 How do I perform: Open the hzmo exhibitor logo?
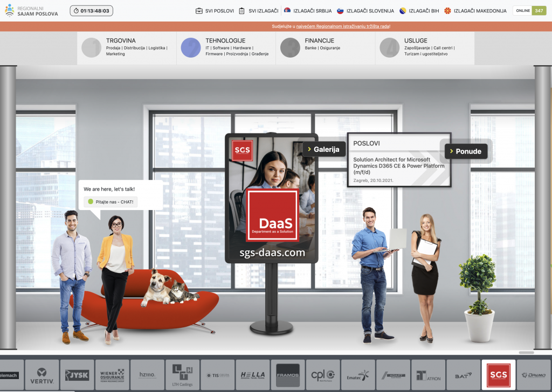[x=148, y=375]
